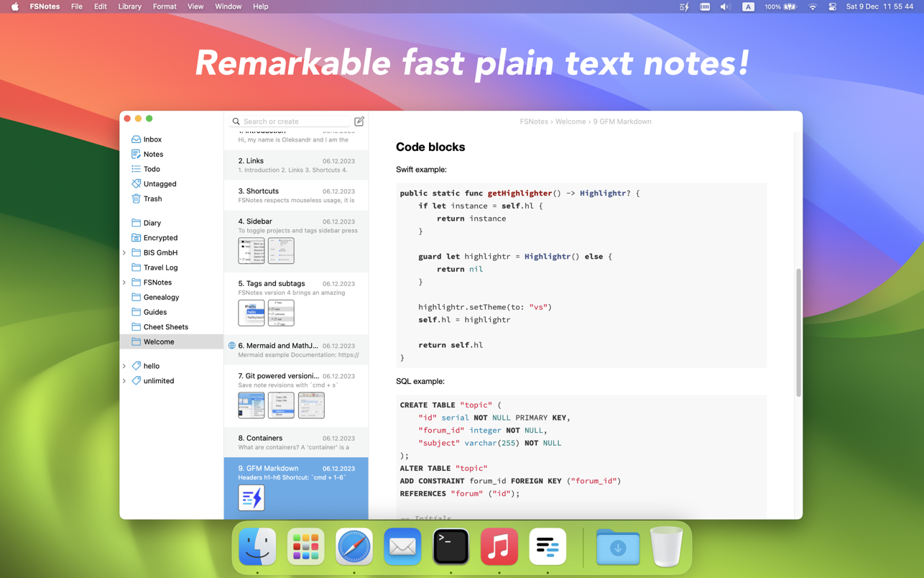Open Mail from the dock
The image size is (924, 578).
click(x=402, y=547)
